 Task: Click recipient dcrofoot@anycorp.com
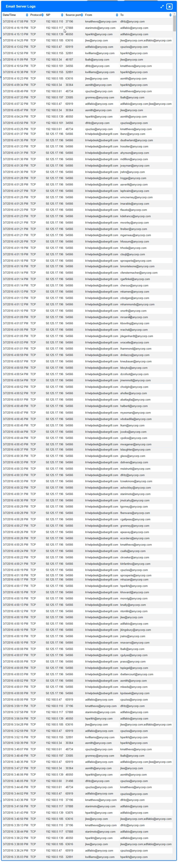(134, 374)
